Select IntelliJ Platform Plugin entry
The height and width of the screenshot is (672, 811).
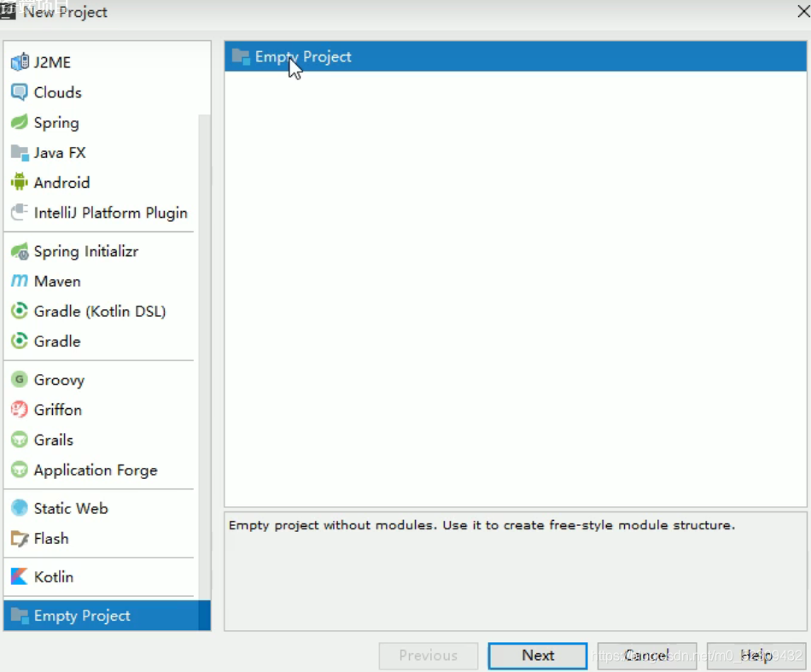click(x=101, y=213)
